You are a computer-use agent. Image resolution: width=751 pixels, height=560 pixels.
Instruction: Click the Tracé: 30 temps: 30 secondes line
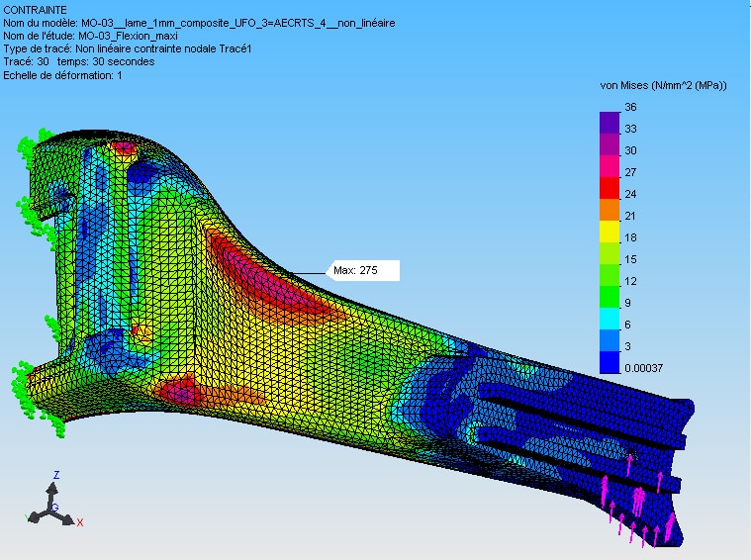[79, 61]
